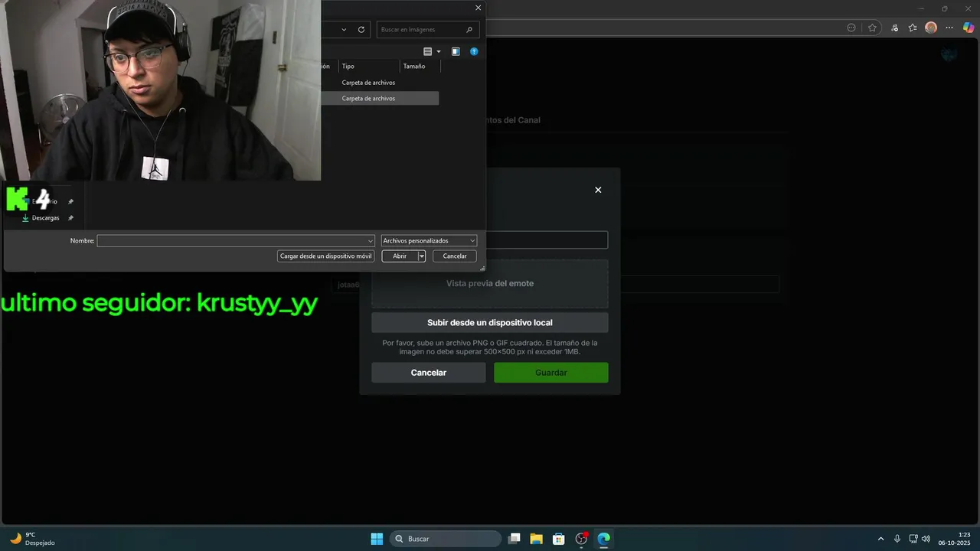Image resolution: width=980 pixels, height=551 pixels.
Task: Click the magnifier icon in Buscar en Imágenes
Action: click(469, 29)
